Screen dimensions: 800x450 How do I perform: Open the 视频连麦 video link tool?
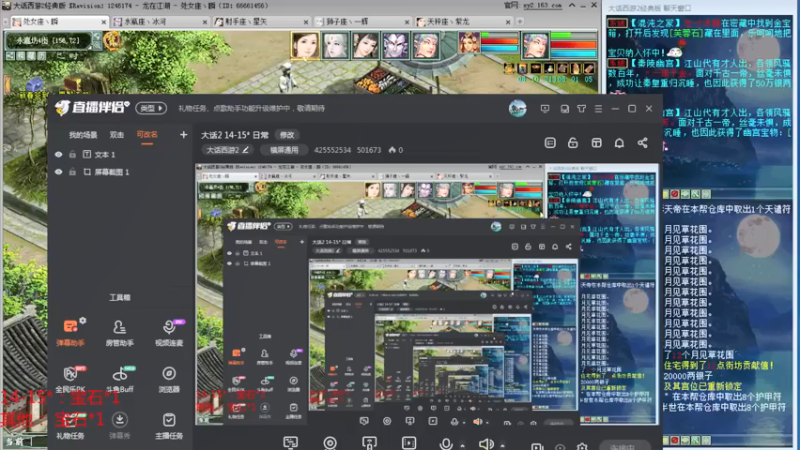click(x=169, y=332)
